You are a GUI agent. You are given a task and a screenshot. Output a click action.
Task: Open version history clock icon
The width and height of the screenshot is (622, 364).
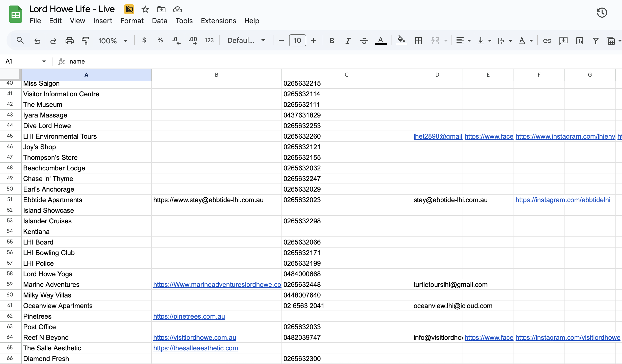(x=602, y=13)
